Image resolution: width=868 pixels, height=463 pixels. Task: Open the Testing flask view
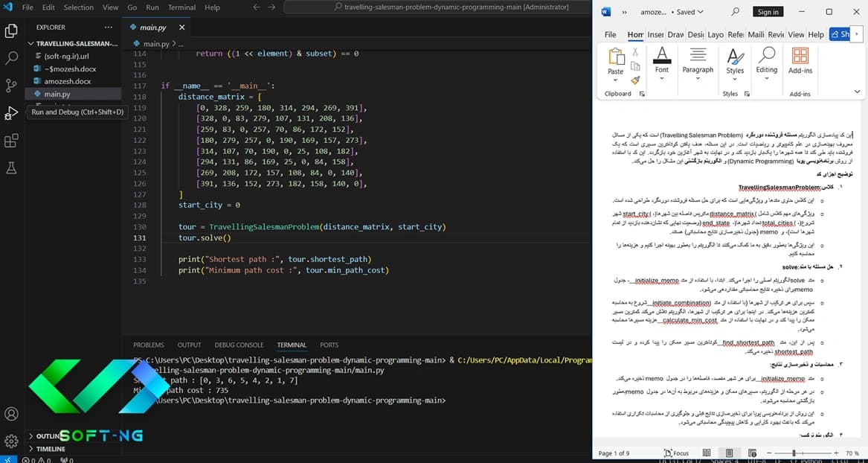[11, 167]
